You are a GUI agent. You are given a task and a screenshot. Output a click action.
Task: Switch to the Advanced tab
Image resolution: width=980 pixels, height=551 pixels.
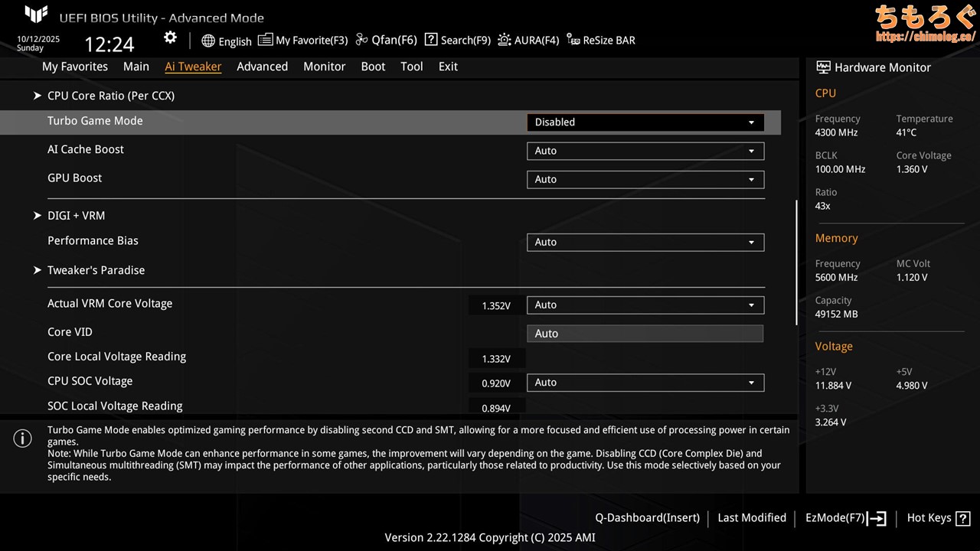pyautogui.click(x=262, y=67)
